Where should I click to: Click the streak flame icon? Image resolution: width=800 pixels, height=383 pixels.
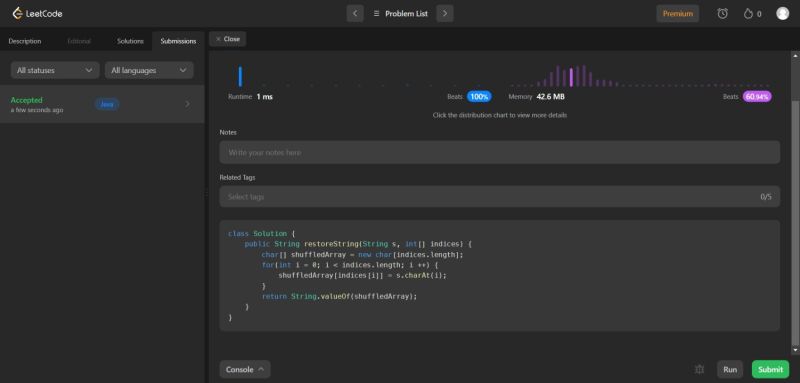tap(748, 14)
